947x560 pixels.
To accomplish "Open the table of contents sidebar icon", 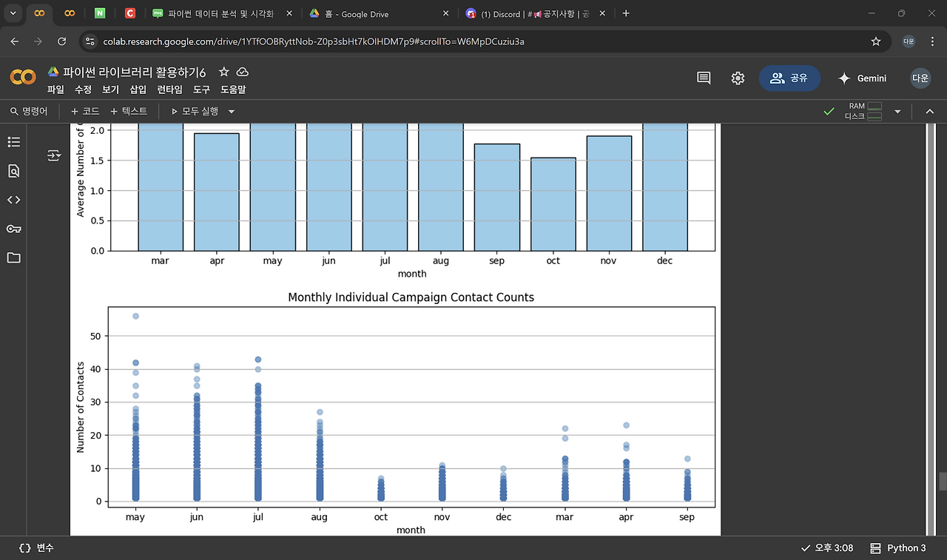I will [13, 142].
